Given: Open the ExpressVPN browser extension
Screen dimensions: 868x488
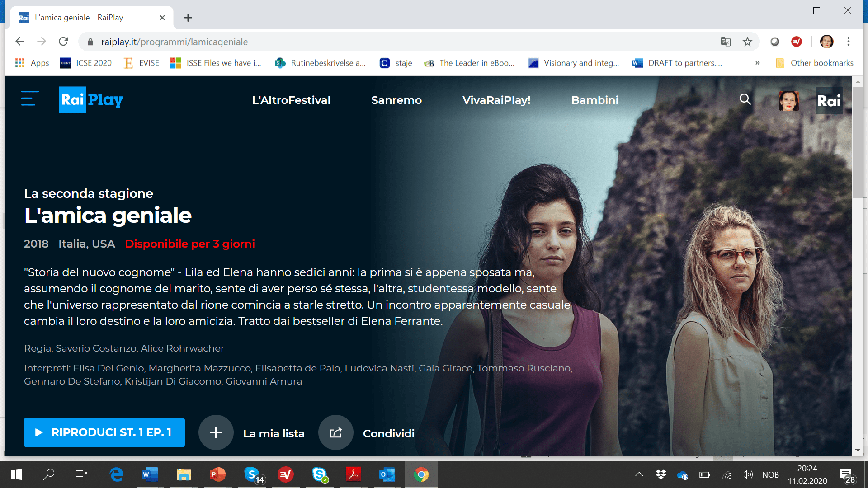Looking at the screenshot, I should pos(797,42).
